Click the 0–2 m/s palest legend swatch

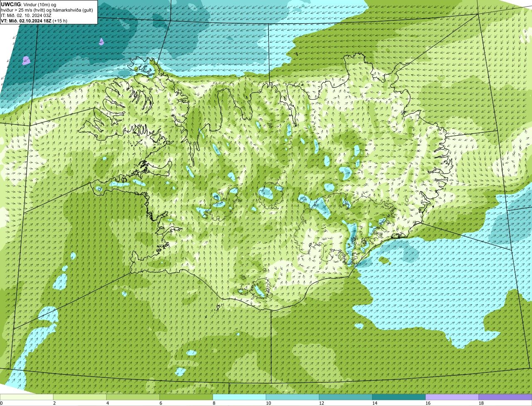point(27,397)
